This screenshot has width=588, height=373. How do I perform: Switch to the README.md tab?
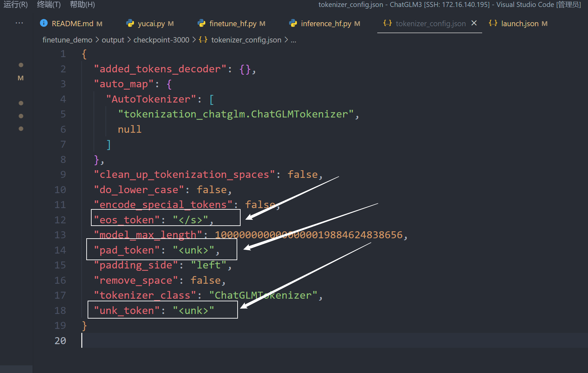(72, 24)
